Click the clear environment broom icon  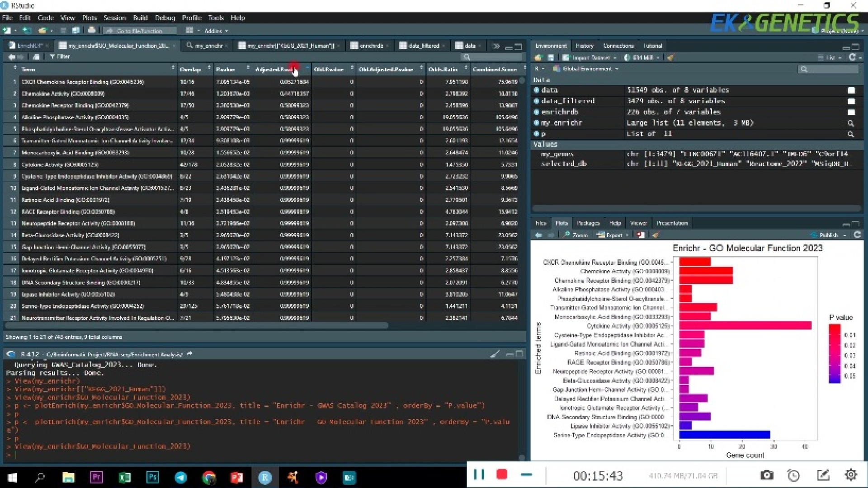pos(670,57)
